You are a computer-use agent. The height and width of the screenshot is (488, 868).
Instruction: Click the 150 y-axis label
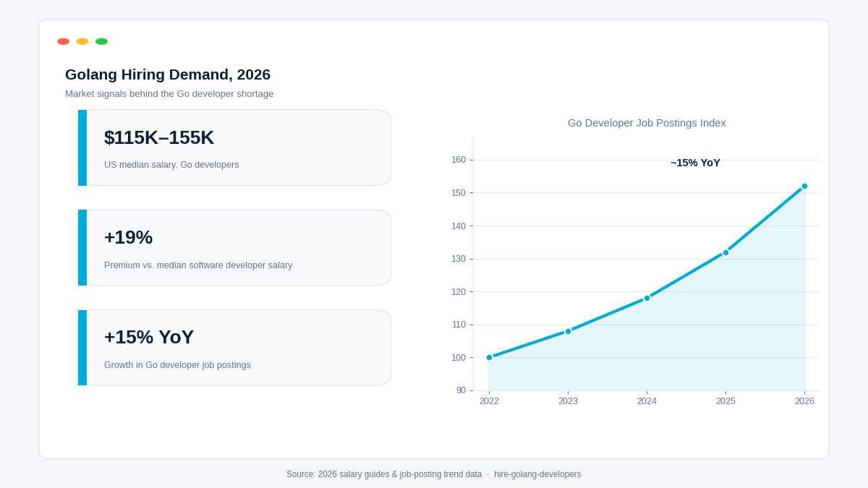pos(459,193)
